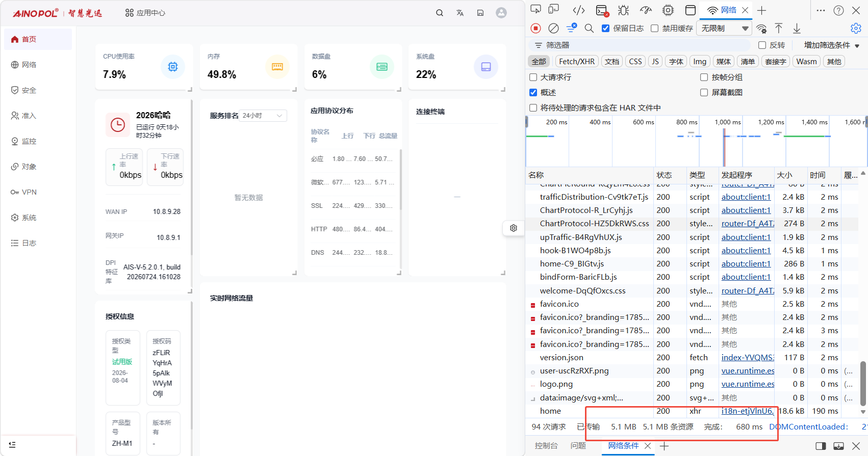Export HAR file with download arrow
Image resolution: width=868 pixels, height=456 pixels.
click(x=797, y=28)
